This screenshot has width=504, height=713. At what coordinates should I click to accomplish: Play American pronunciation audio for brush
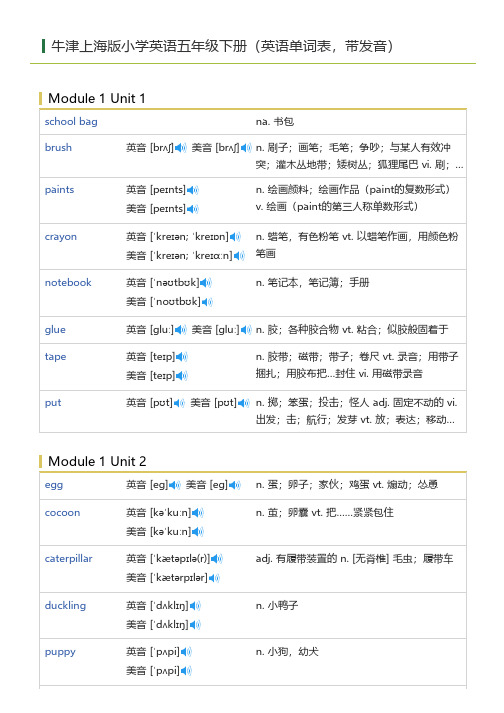[x=246, y=148]
